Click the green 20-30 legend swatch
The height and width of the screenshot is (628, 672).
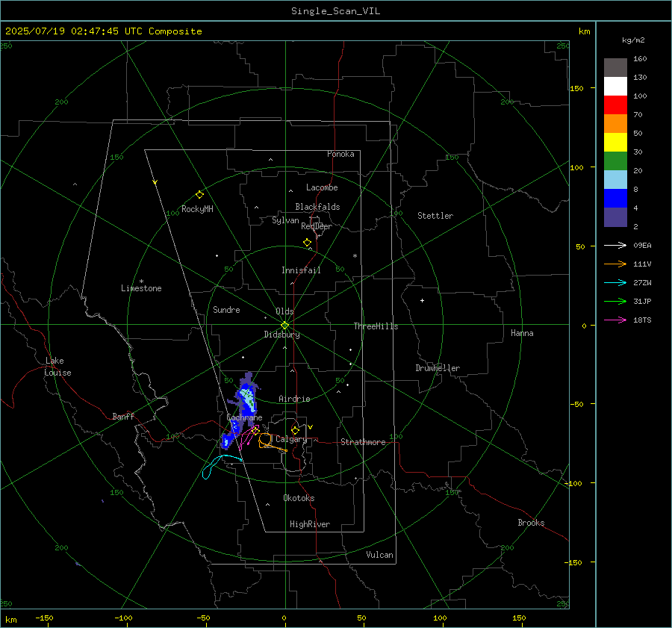615,161
